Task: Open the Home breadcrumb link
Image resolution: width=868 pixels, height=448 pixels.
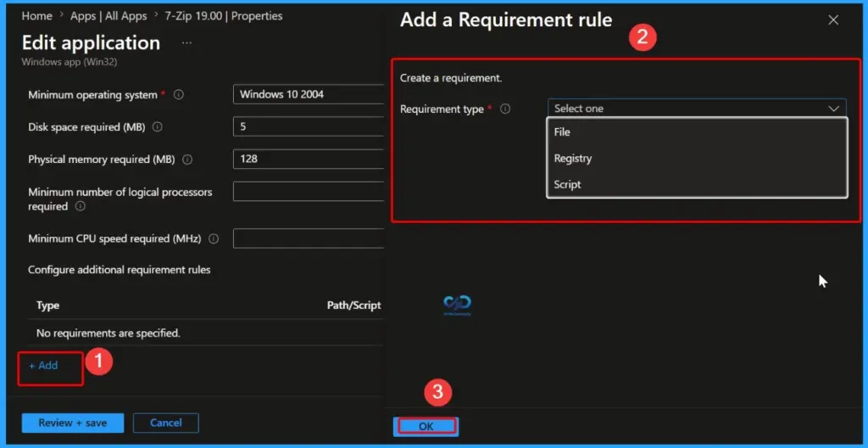Action: click(x=36, y=16)
